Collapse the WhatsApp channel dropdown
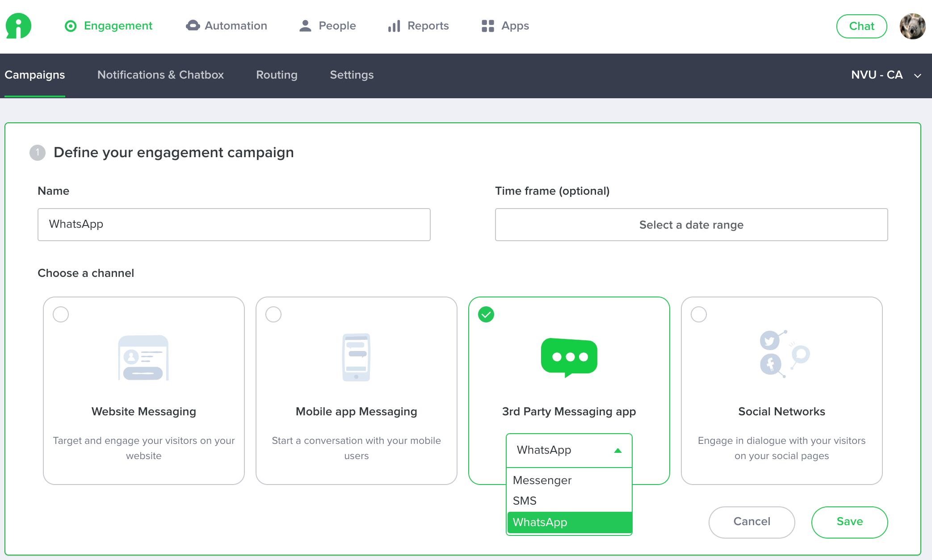 [569, 450]
